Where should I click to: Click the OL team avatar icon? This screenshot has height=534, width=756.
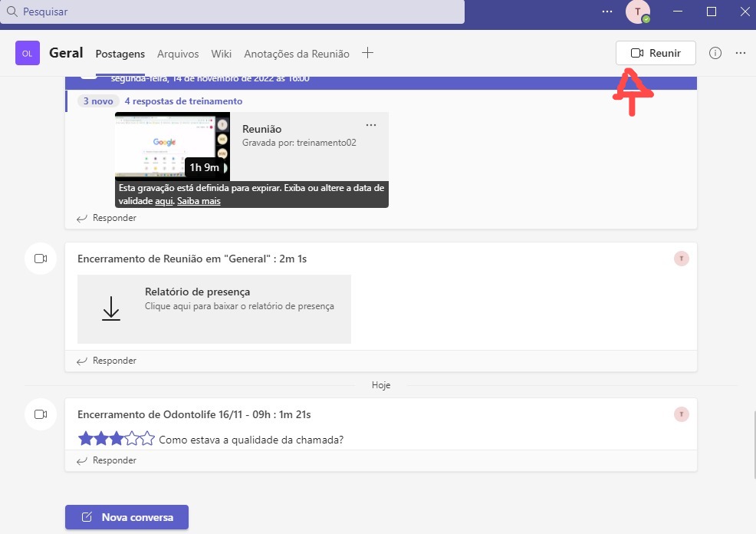coord(28,54)
